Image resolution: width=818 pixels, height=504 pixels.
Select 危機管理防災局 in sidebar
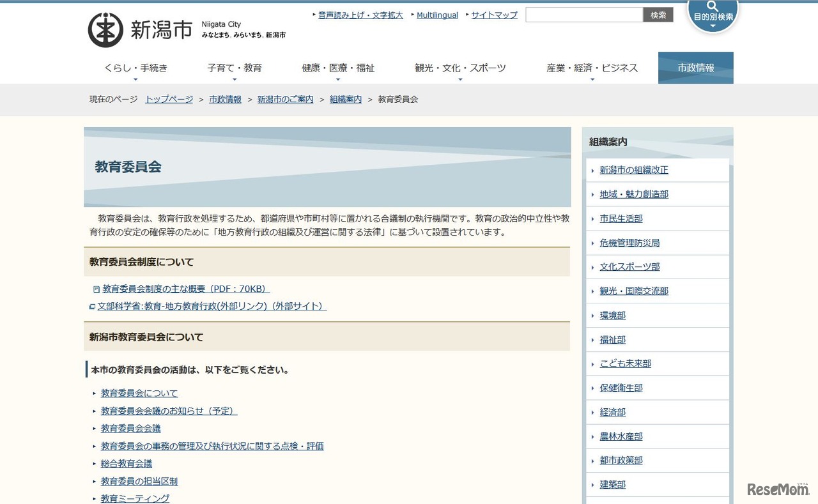[629, 243]
